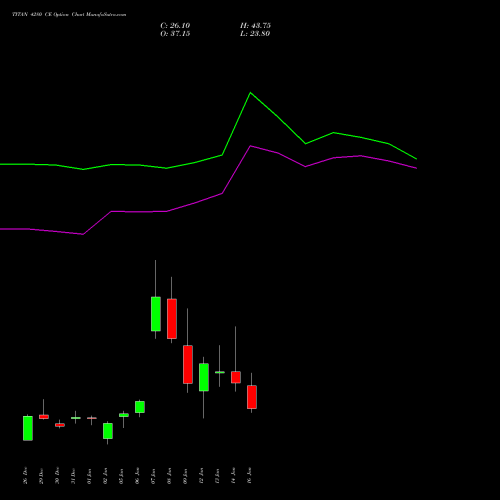Select the green candlestick for 06 Jan
The height and width of the screenshot is (500, 500).
140,407
